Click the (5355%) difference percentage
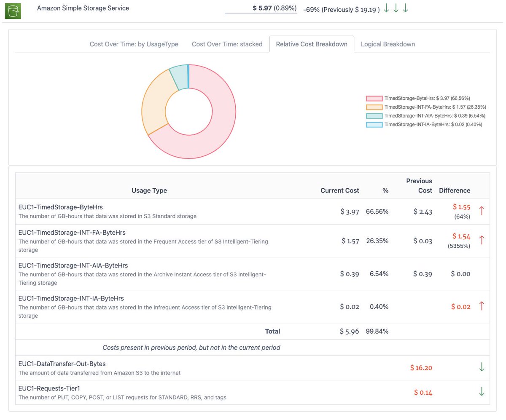Screen dimensions: 506x420 click(459, 246)
